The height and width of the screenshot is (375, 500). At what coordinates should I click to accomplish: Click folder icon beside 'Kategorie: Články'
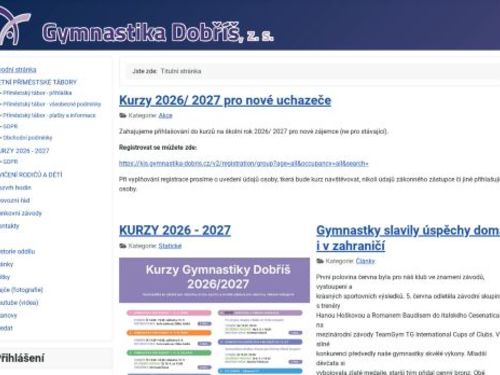(320, 261)
